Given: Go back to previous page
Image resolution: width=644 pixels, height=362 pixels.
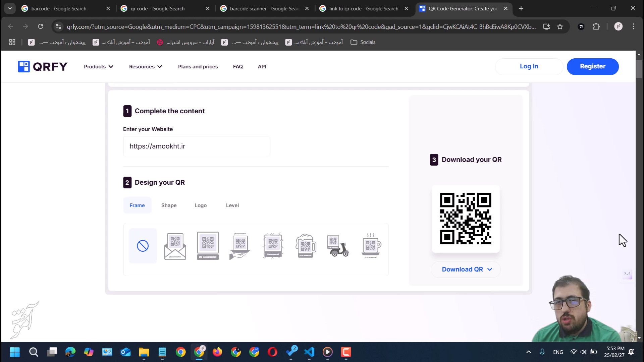Looking at the screenshot, I should tap(10, 26).
